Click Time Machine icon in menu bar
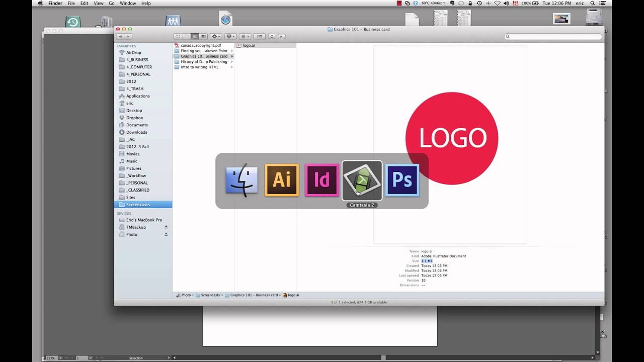 pyautogui.click(x=479, y=3)
